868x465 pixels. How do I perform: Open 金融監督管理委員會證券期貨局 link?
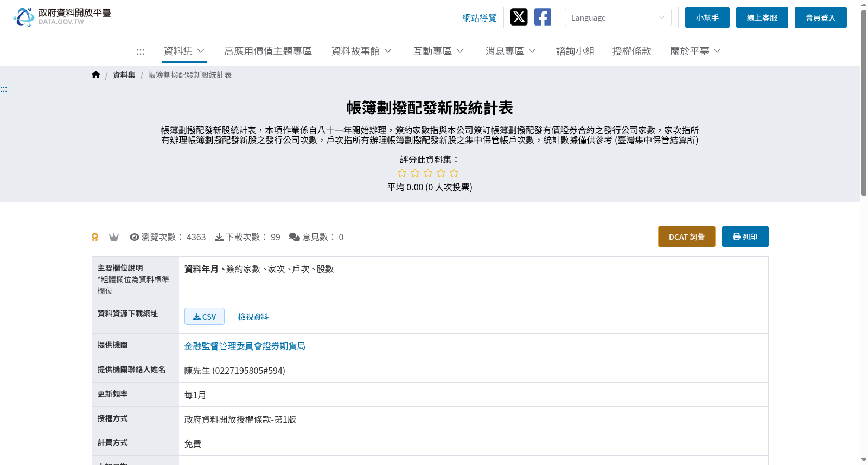coord(245,346)
